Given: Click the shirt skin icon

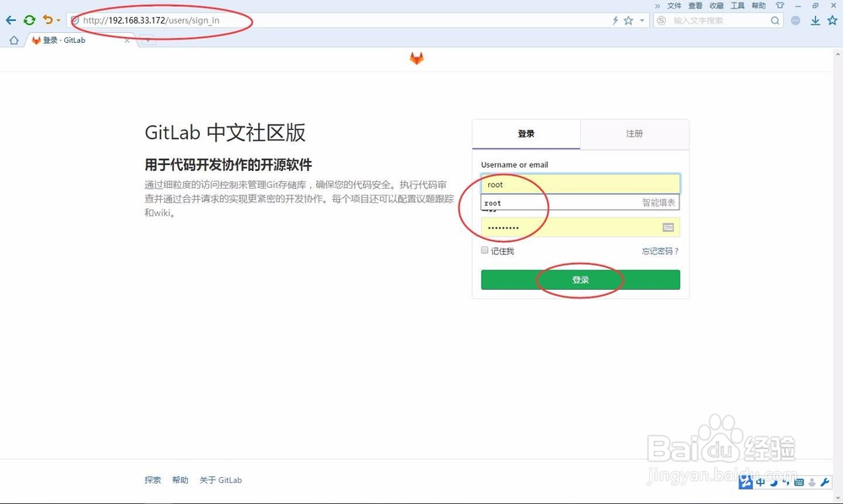Looking at the screenshot, I should tap(780, 5).
